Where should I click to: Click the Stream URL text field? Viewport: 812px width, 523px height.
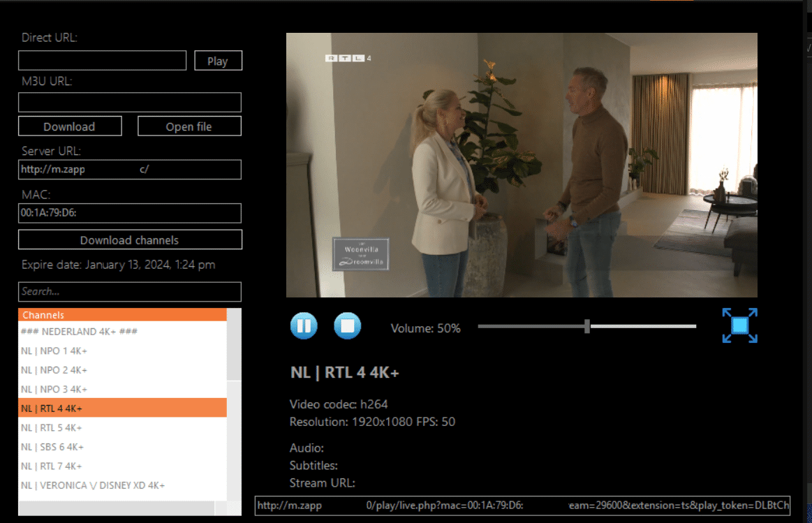(522, 506)
